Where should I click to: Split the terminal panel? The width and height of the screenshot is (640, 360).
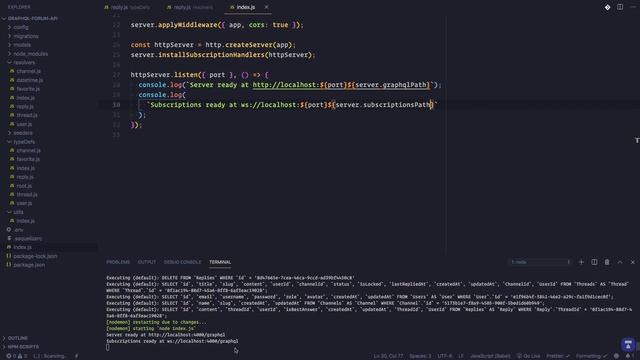tap(594, 262)
